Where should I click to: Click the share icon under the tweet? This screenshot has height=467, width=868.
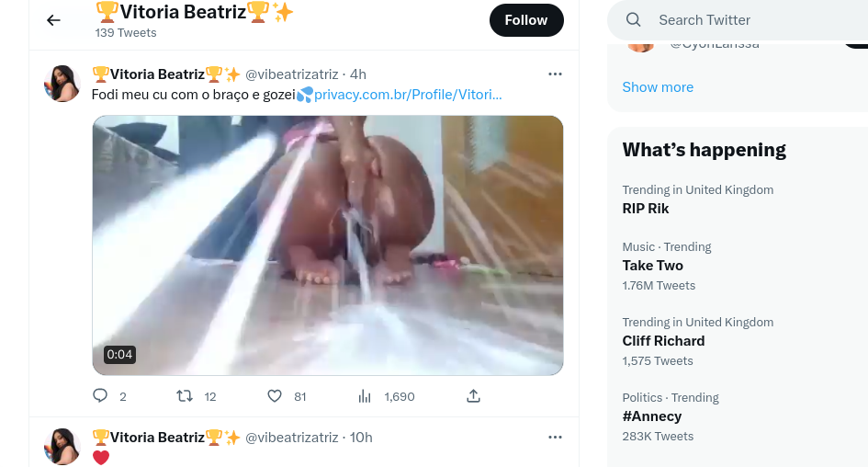click(473, 396)
